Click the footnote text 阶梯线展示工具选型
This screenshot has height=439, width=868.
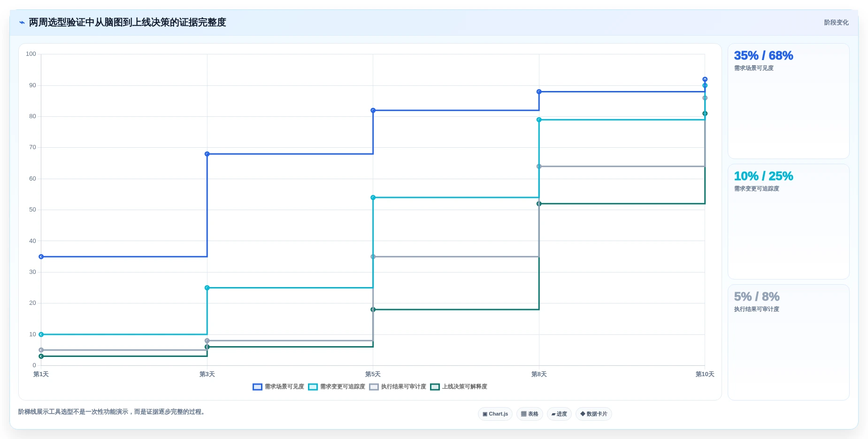(113, 412)
